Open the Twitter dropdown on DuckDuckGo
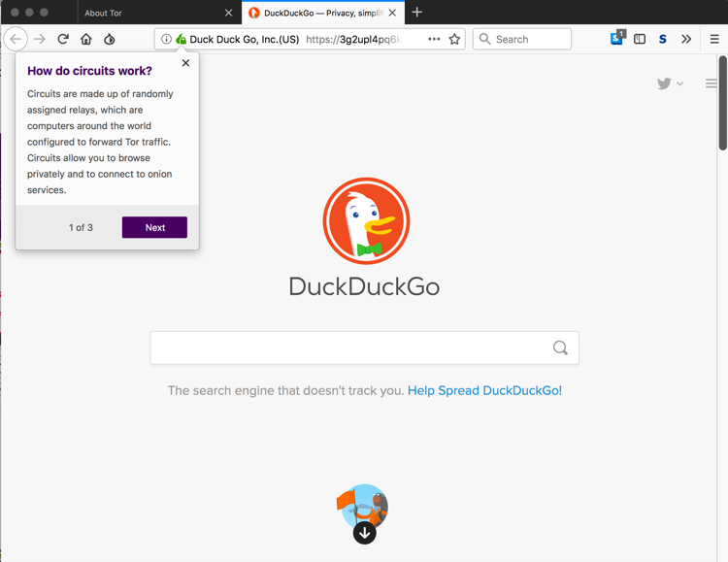 (x=670, y=83)
